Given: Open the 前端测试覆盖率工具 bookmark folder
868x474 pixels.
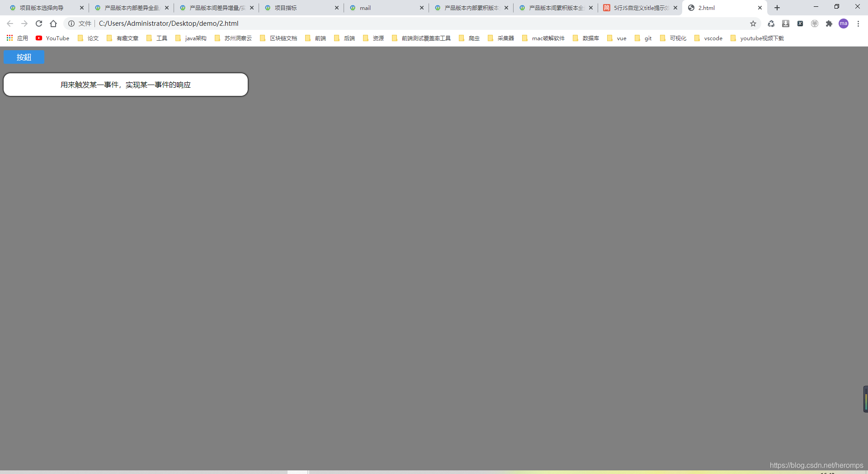Looking at the screenshot, I should (x=421, y=38).
